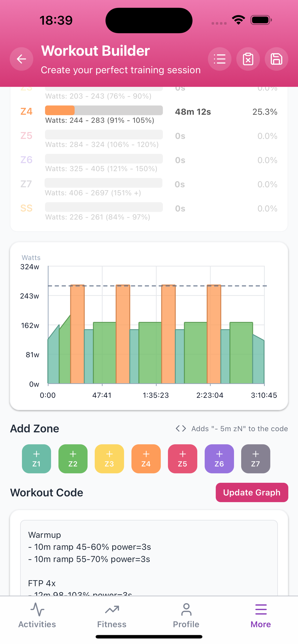Switch to the Fitness tab
Screen dimensions: 298x644
pos(112,616)
